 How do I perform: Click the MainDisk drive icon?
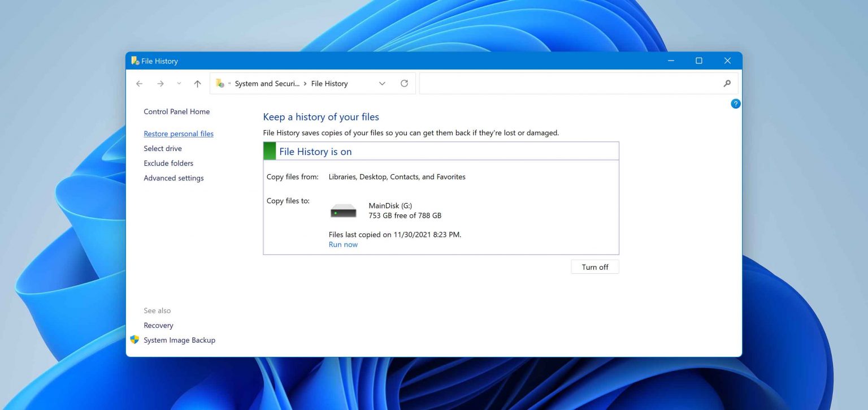point(344,210)
